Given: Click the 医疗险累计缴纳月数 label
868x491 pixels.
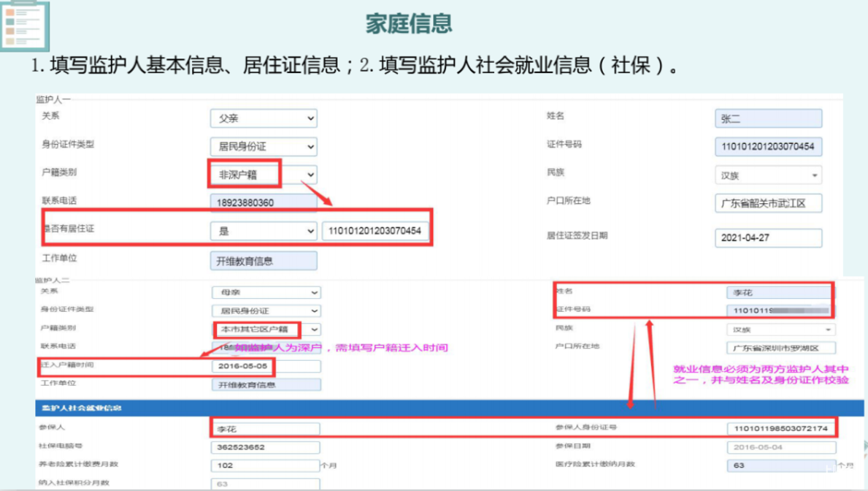Looking at the screenshot, I should tap(595, 464).
